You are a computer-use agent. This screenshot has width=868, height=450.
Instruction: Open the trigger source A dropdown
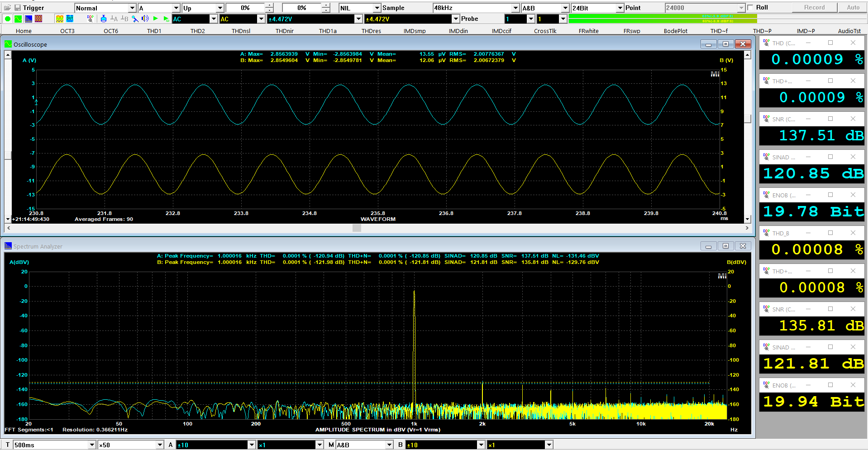coord(159,8)
